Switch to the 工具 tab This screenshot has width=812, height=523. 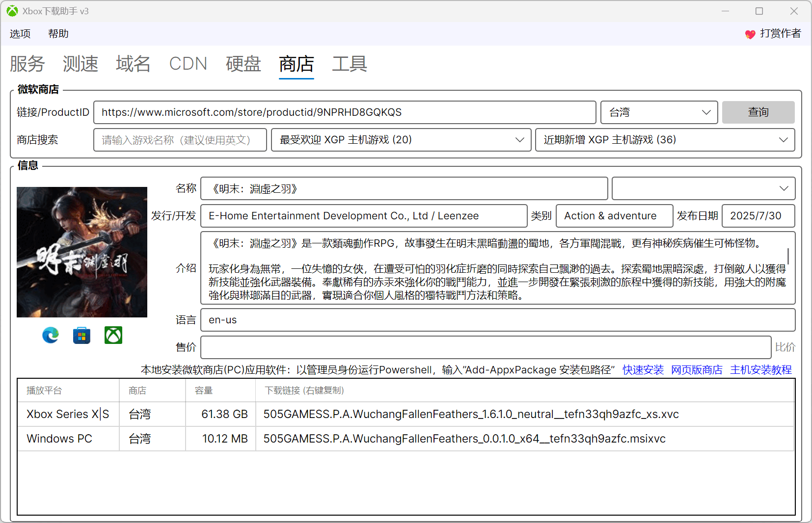350,64
